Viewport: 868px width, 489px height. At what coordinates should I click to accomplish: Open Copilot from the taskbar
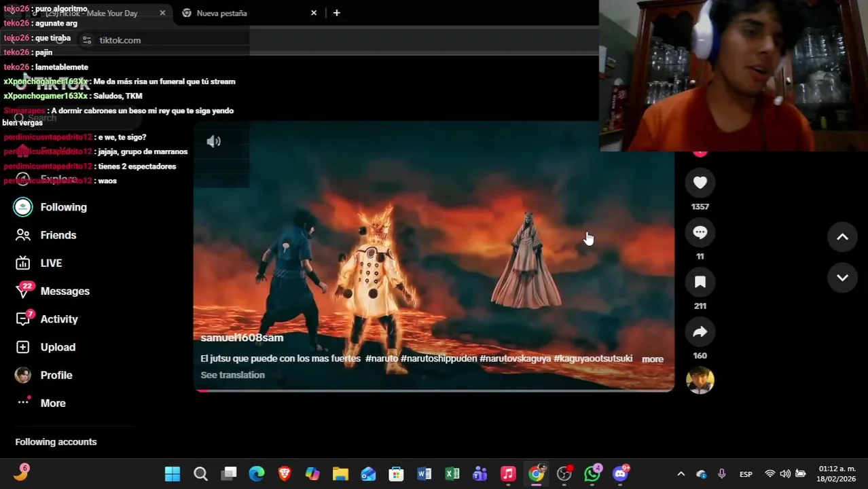pyautogui.click(x=312, y=474)
